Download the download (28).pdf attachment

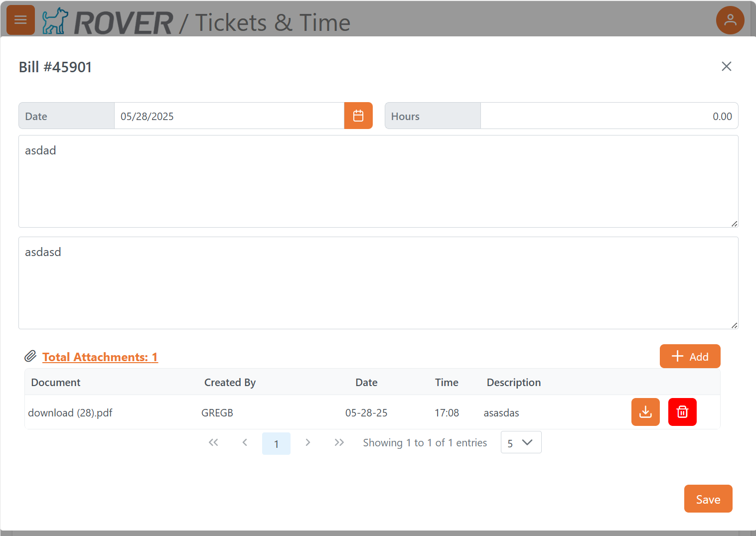[x=645, y=412]
